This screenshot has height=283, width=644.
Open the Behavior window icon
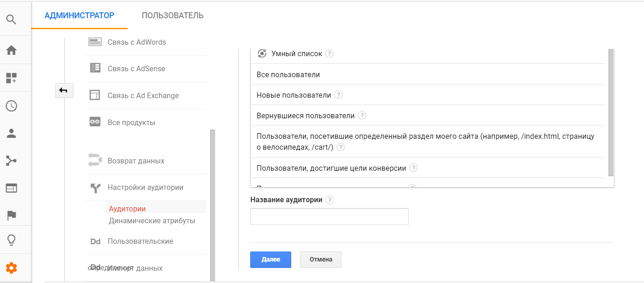point(11,188)
